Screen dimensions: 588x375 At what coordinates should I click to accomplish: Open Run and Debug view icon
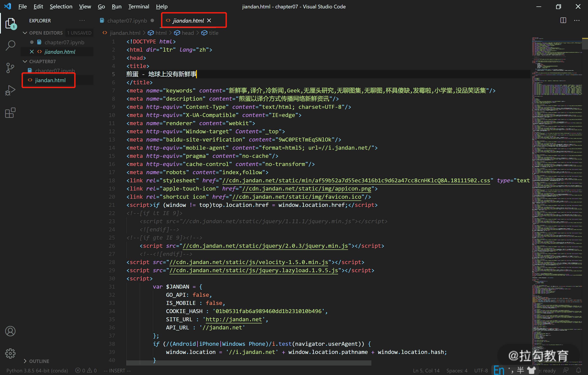pos(10,90)
